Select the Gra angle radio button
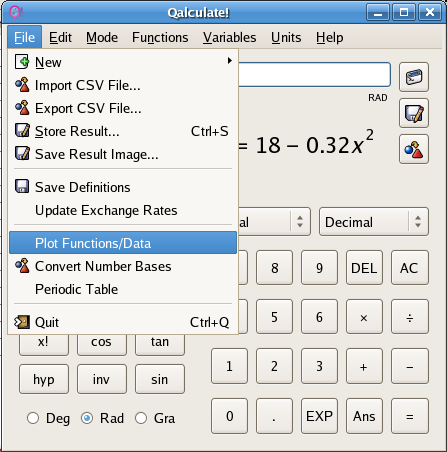The image size is (447, 452). [141, 418]
